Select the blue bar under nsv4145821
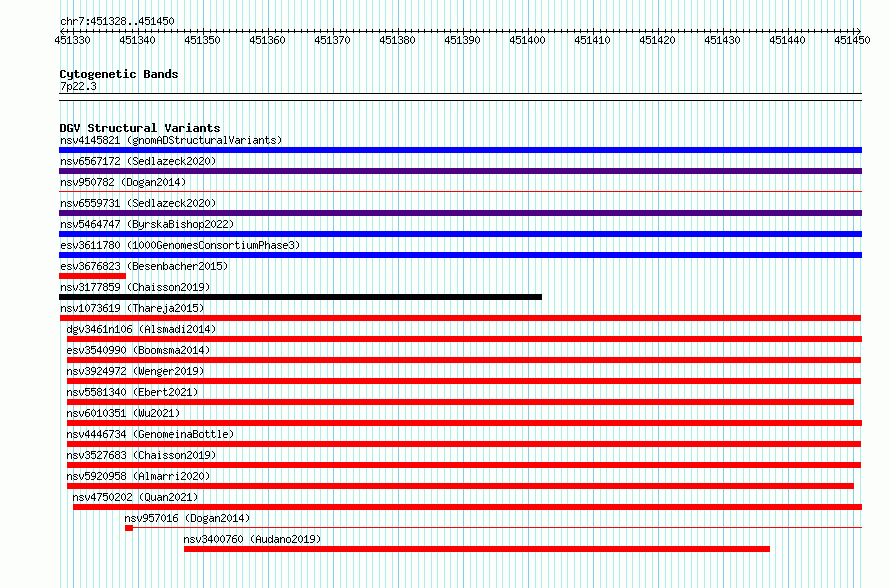Viewport: 890px width, 588px height. click(x=460, y=150)
